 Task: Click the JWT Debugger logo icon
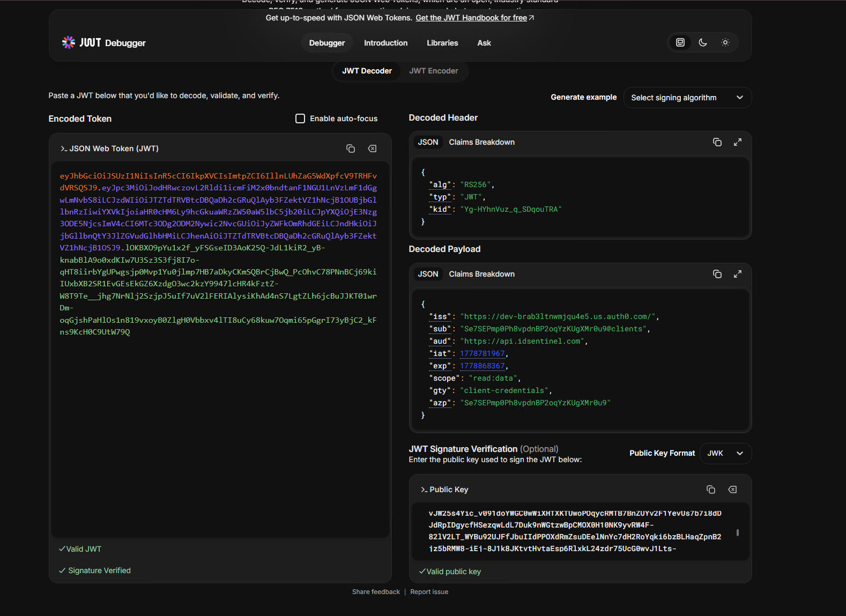coord(69,42)
